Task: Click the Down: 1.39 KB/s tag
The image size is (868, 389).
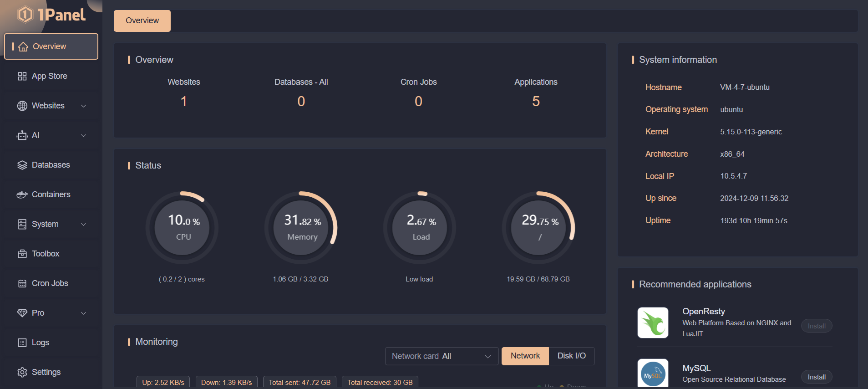Action: tap(227, 382)
